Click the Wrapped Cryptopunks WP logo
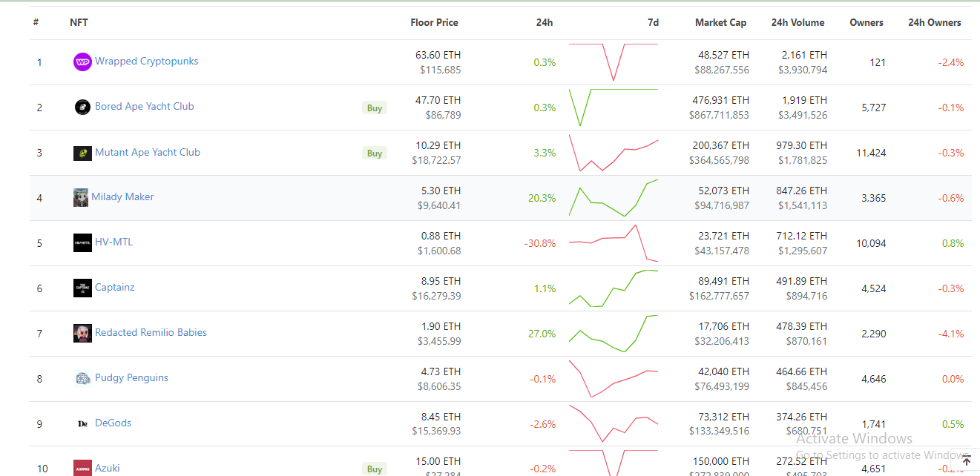This screenshot has height=476, width=980. click(x=82, y=62)
